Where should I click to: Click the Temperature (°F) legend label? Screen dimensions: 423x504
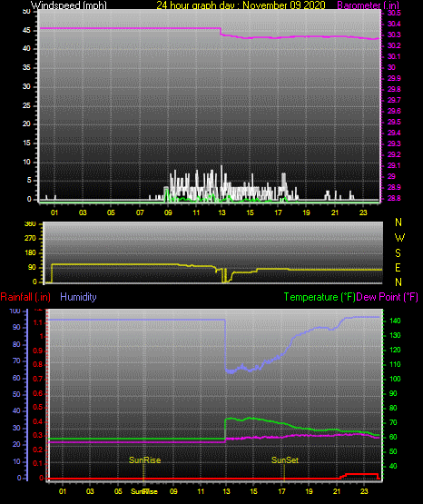pyautogui.click(x=320, y=297)
